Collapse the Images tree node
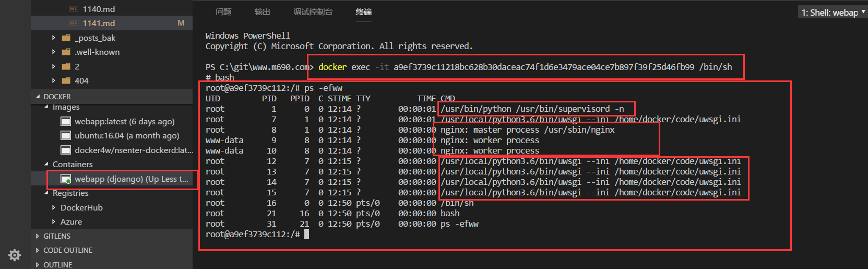 pyautogui.click(x=46, y=107)
